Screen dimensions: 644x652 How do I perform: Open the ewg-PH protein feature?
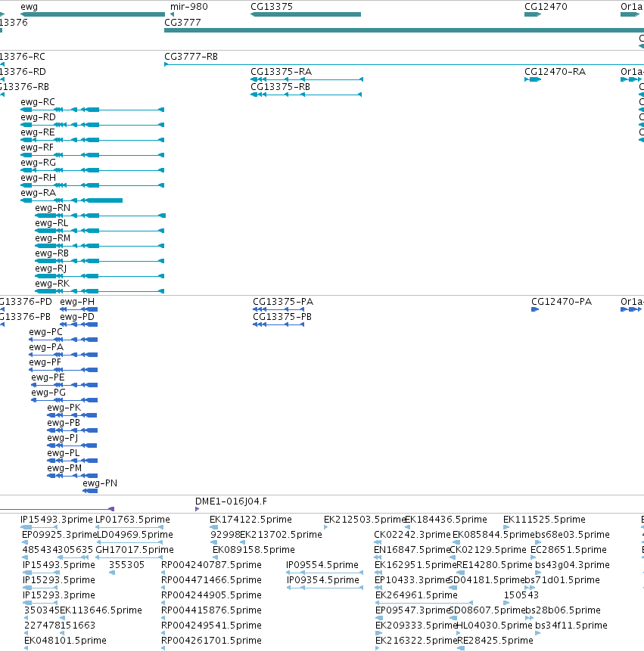tap(79, 309)
